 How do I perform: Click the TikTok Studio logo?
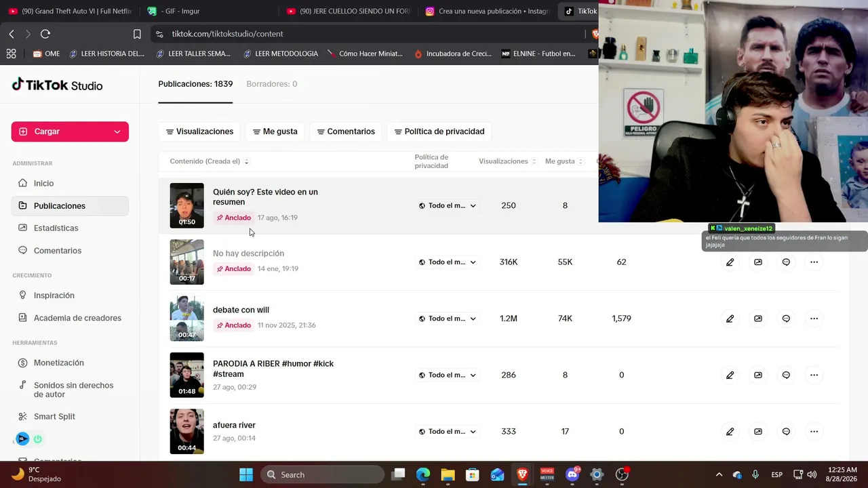pyautogui.click(x=57, y=85)
